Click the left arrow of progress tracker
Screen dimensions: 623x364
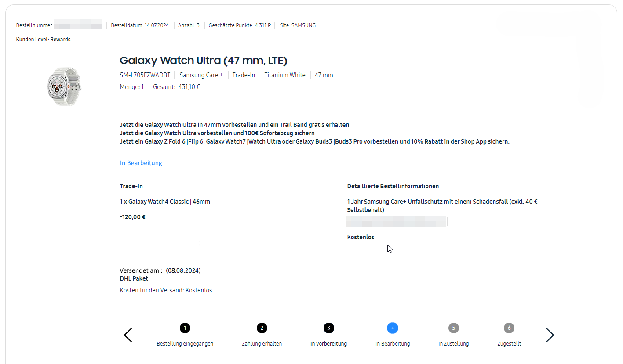(x=128, y=335)
